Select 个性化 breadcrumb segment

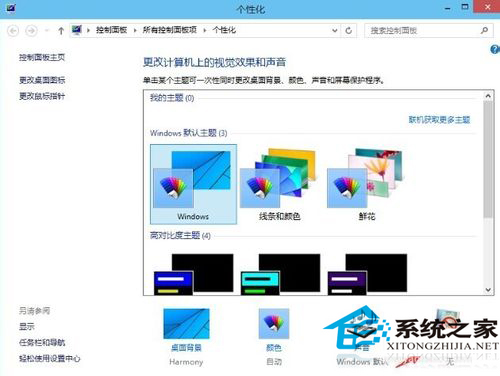(x=224, y=30)
